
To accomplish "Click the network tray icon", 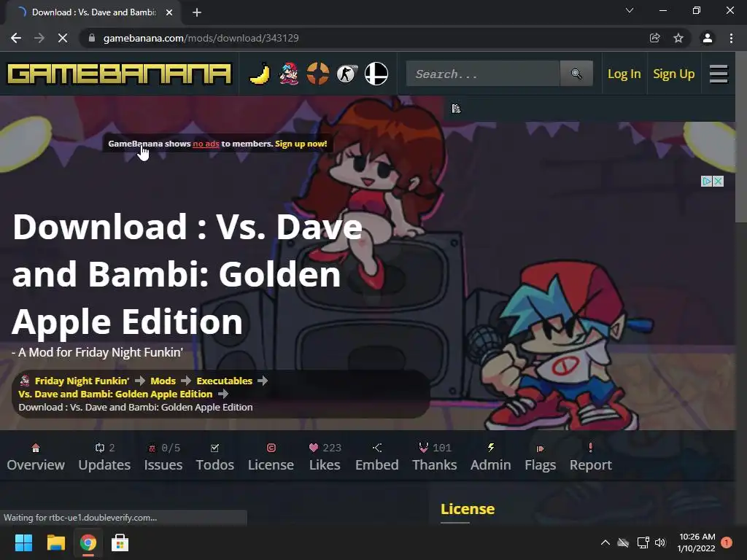I will point(643,542).
